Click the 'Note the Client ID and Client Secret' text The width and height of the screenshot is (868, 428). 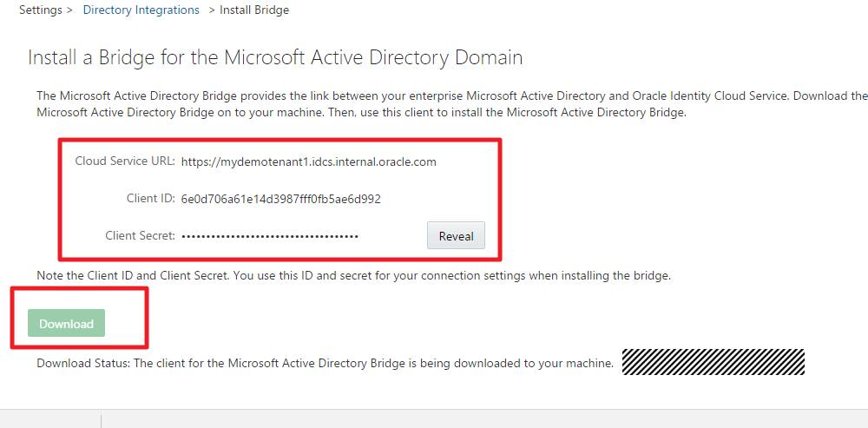coord(354,275)
